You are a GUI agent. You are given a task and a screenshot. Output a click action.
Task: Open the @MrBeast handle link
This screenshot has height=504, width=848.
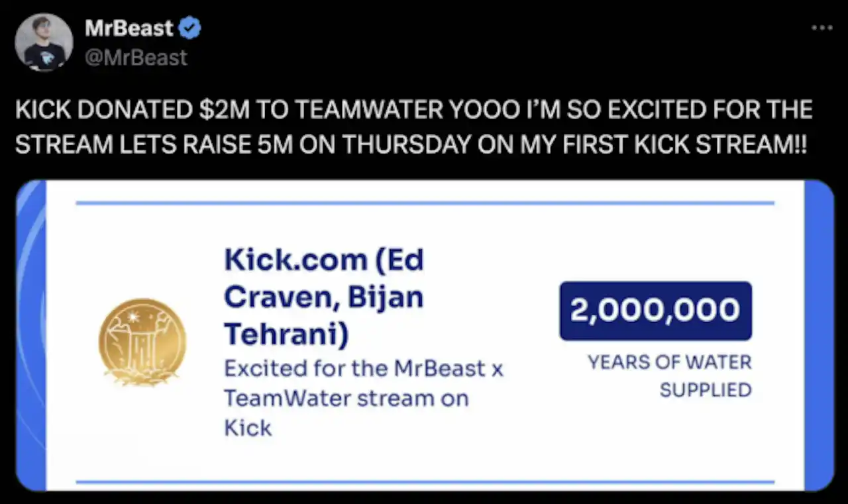[136, 58]
